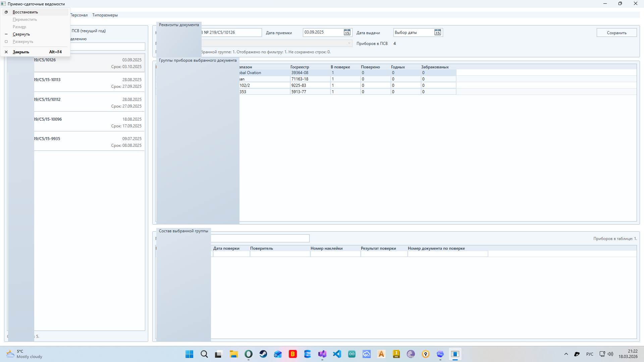Expand the disabled combo box under document number
The height and width of the screenshot is (362, 644).
[349, 43]
